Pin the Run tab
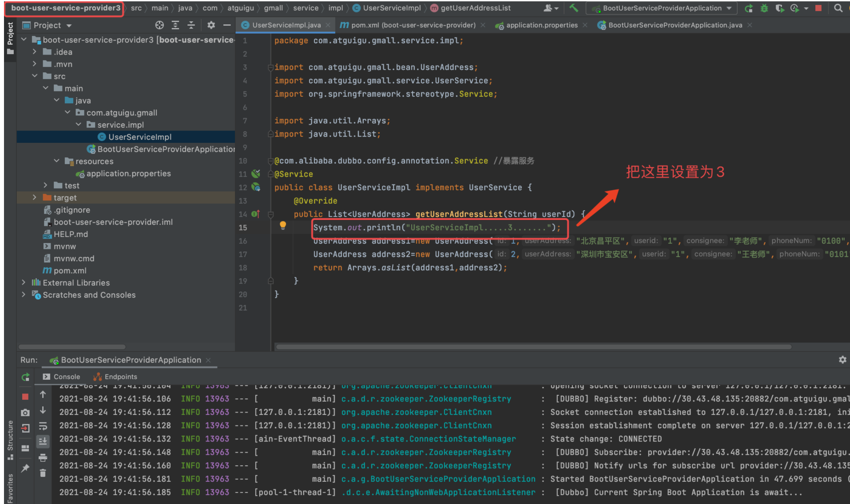Image resolution: width=850 pixels, height=504 pixels. coord(25,468)
